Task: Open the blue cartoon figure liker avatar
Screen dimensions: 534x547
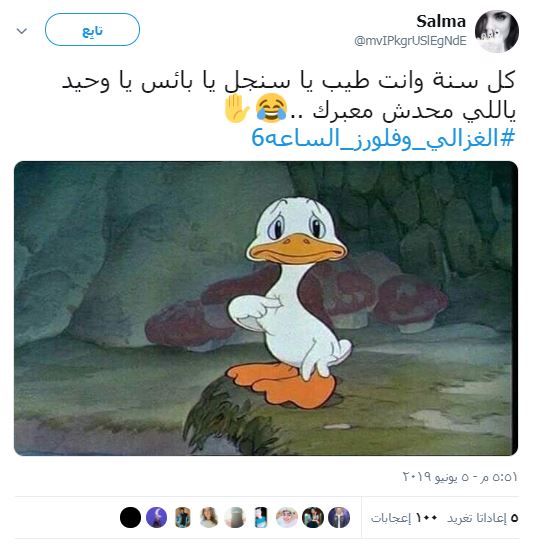Action: pos(261,517)
